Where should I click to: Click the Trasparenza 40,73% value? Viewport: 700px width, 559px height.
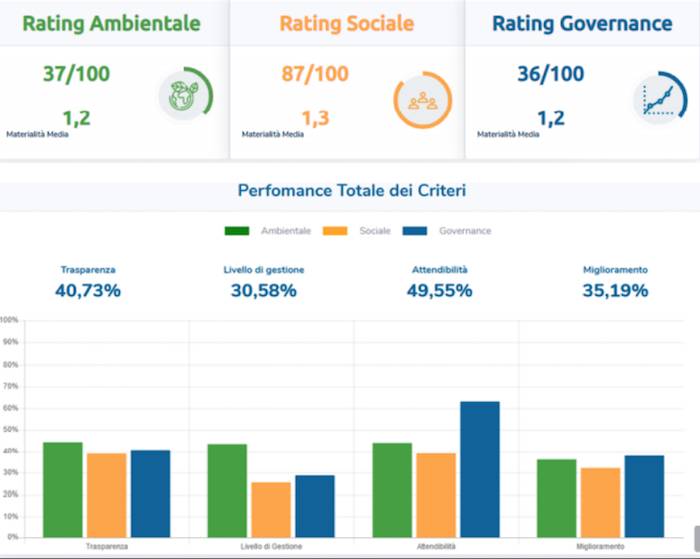click(x=88, y=291)
